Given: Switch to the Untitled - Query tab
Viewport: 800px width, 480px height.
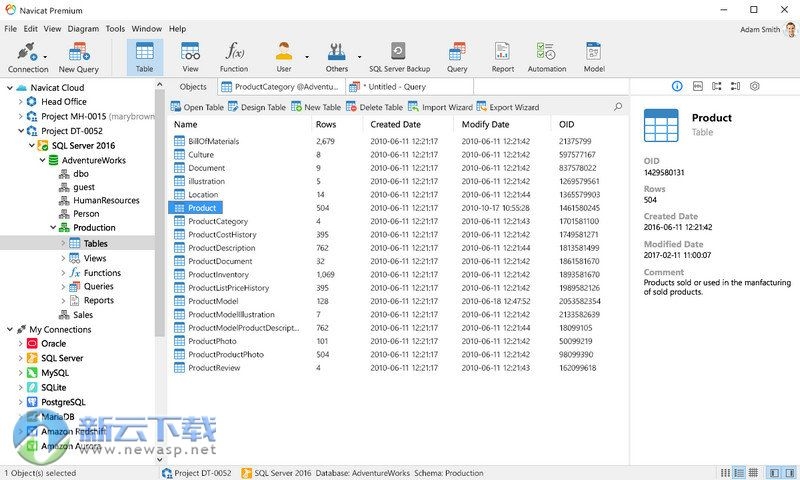Looking at the screenshot, I should [410, 87].
